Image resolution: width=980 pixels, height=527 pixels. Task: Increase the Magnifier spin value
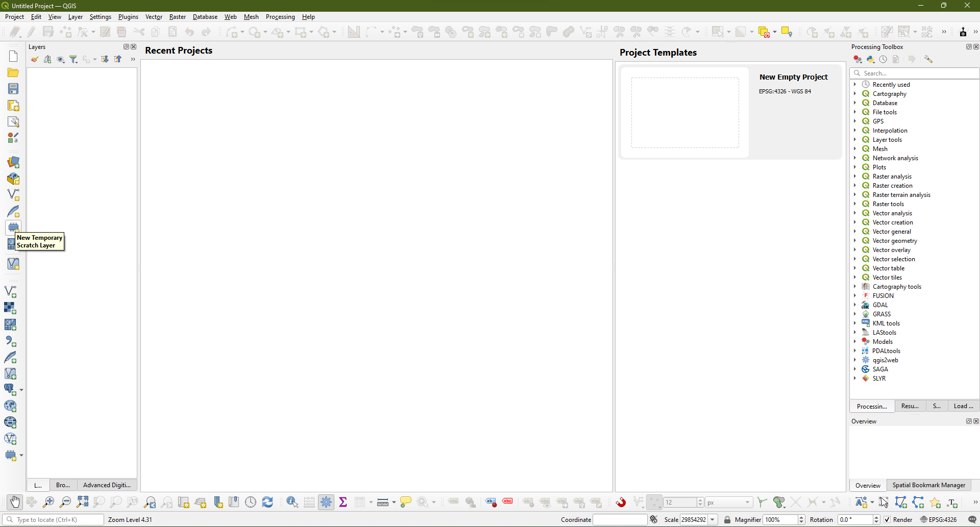tap(801, 517)
